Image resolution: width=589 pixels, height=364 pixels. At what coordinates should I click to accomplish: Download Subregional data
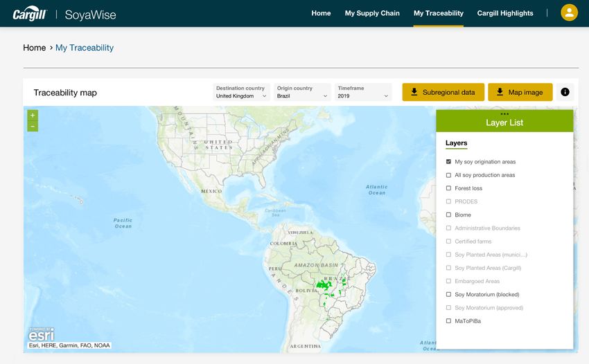point(443,92)
